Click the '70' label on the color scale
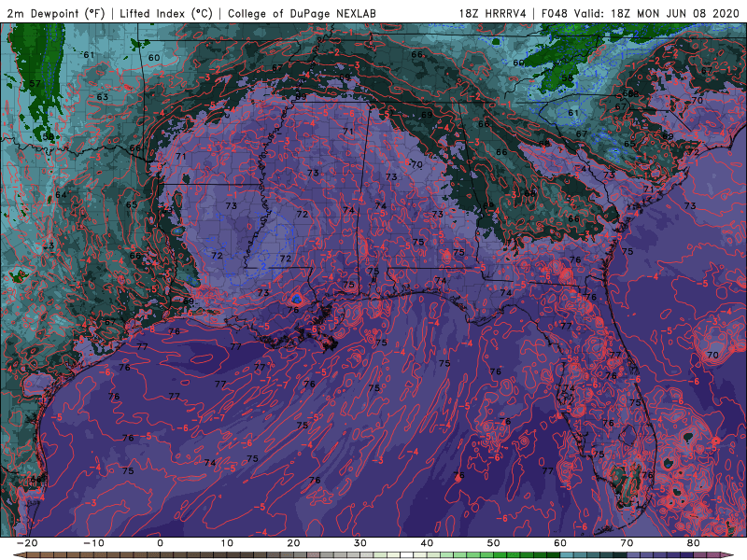 click(x=627, y=543)
